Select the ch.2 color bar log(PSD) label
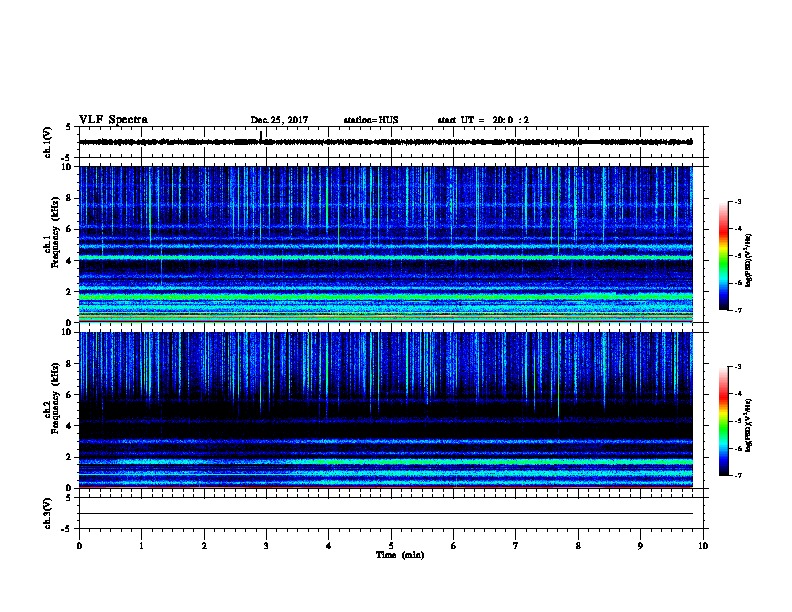The height and width of the screenshot is (612, 792). tap(749, 425)
